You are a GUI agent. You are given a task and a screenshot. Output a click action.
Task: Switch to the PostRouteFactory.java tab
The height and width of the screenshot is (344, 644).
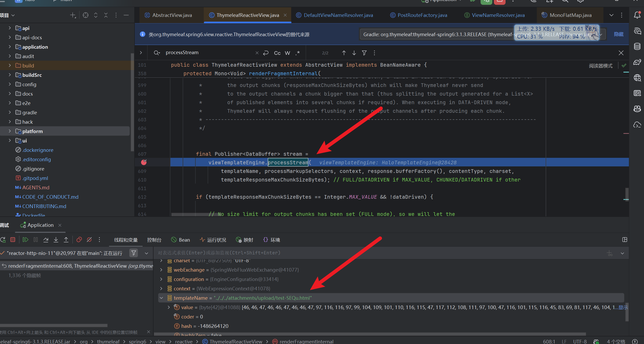(x=422, y=15)
